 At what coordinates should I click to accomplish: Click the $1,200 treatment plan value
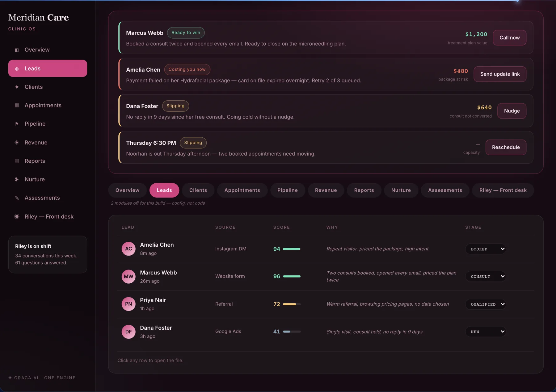pos(476,34)
